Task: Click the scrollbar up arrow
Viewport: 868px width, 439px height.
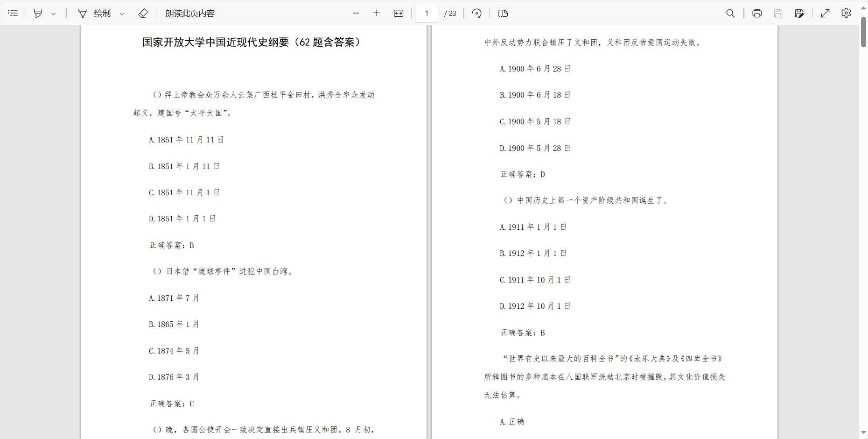Action: [x=863, y=7]
